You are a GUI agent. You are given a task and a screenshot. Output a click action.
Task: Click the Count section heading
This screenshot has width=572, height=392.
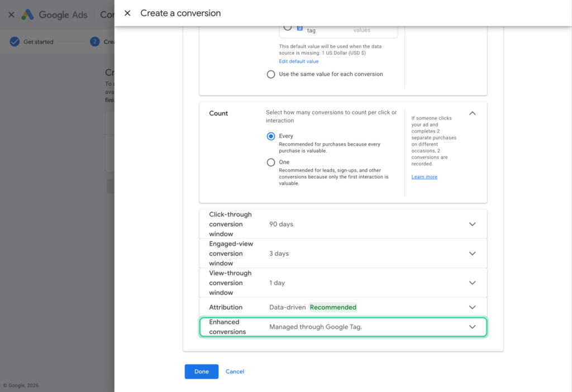click(x=218, y=113)
